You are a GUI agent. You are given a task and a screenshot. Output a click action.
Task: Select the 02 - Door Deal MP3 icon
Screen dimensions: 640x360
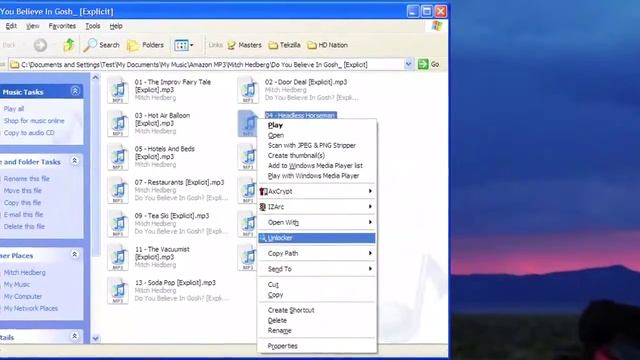(248, 90)
